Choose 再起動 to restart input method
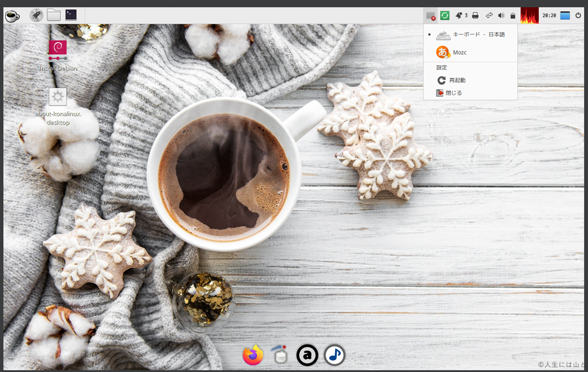Screen dimensions: 588x372 tap(470, 80)
